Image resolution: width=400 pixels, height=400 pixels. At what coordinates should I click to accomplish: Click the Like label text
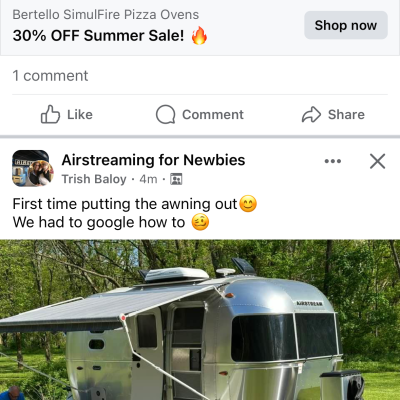coord(80,114)
